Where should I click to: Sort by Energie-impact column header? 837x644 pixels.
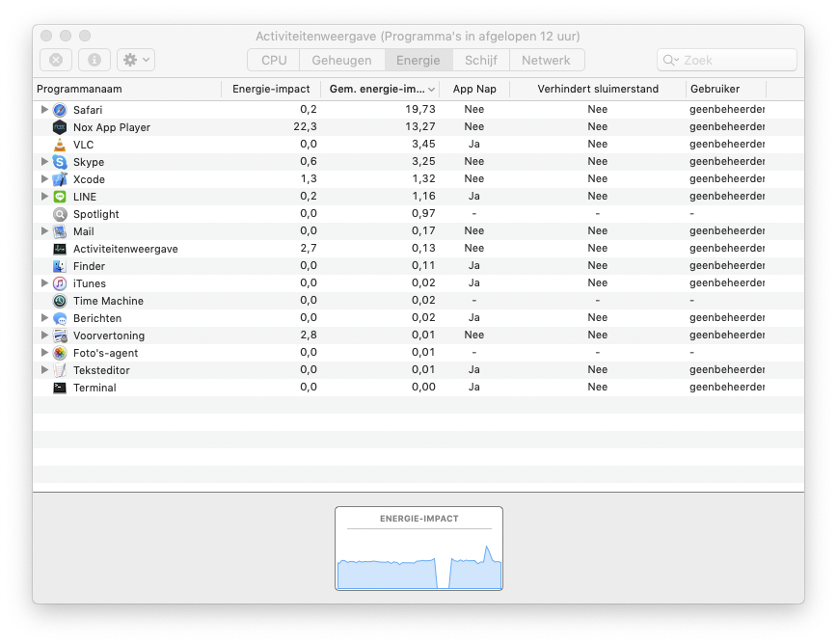(271, 89)
